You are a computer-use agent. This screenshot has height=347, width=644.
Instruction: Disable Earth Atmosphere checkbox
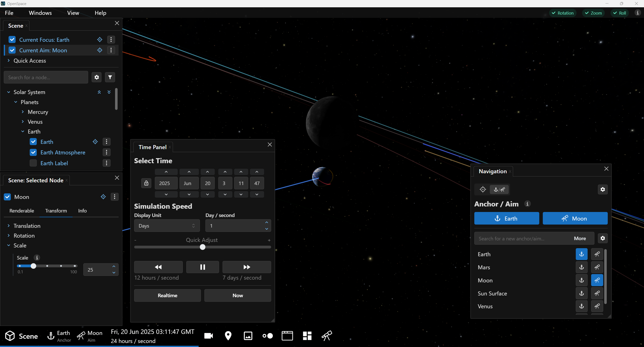[x=33, y=152]
